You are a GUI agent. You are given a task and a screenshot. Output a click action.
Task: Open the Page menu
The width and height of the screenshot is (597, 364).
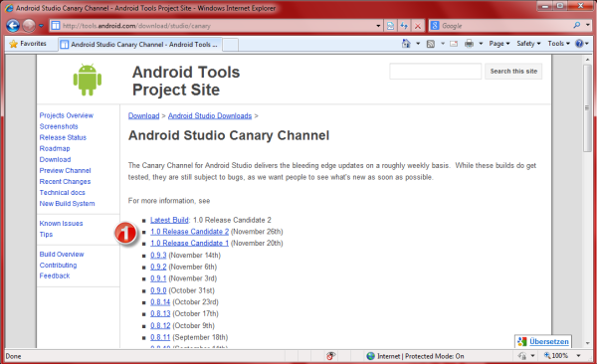click(x=499, y=44)
